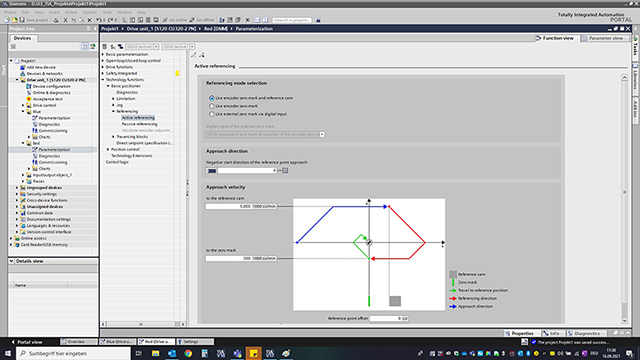Screen dimensions: 640x360
Task: Select 'Use encoder zero mark' radio option
Action: [211, 106]
